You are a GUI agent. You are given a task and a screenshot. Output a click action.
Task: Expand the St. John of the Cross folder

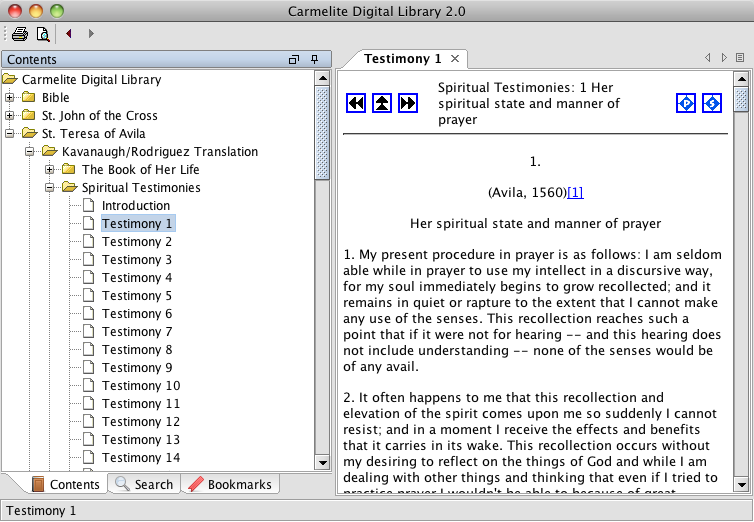[x=10, y=116]
